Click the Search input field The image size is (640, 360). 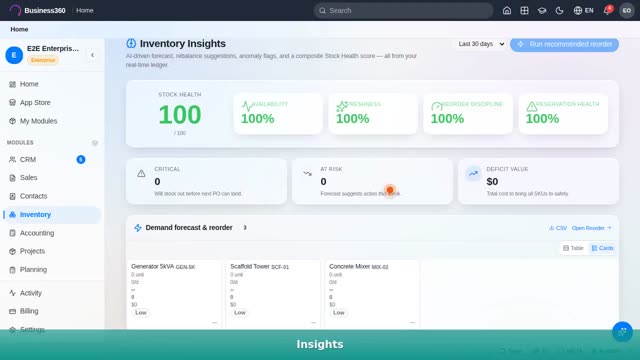click(x=403, y=11)
